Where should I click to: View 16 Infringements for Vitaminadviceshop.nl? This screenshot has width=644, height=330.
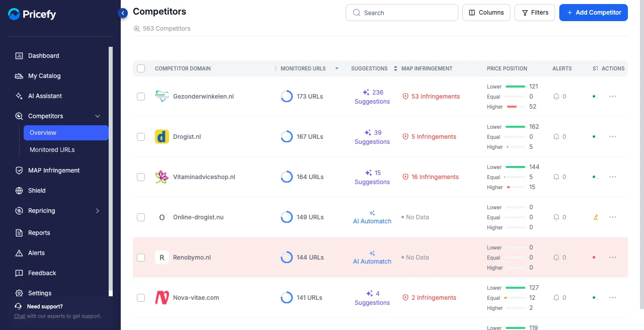tap(431, 177)
